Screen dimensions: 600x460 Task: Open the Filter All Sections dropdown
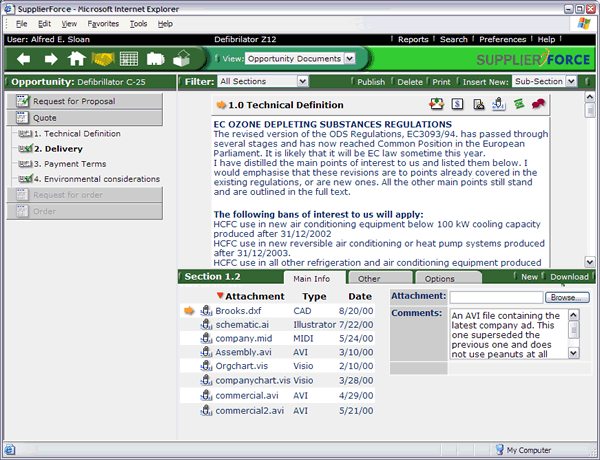263,81
